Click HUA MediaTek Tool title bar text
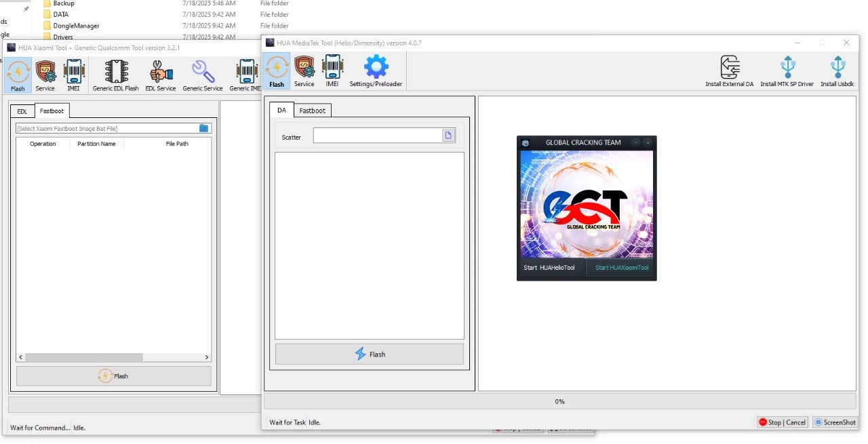 click(x=349, y=43)
